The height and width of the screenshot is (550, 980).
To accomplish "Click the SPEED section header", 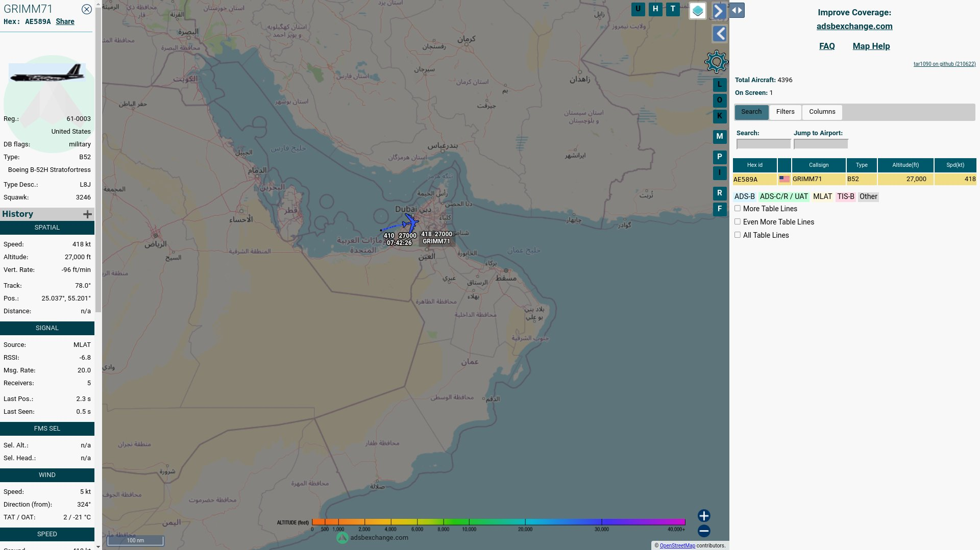I will [47, 534].
